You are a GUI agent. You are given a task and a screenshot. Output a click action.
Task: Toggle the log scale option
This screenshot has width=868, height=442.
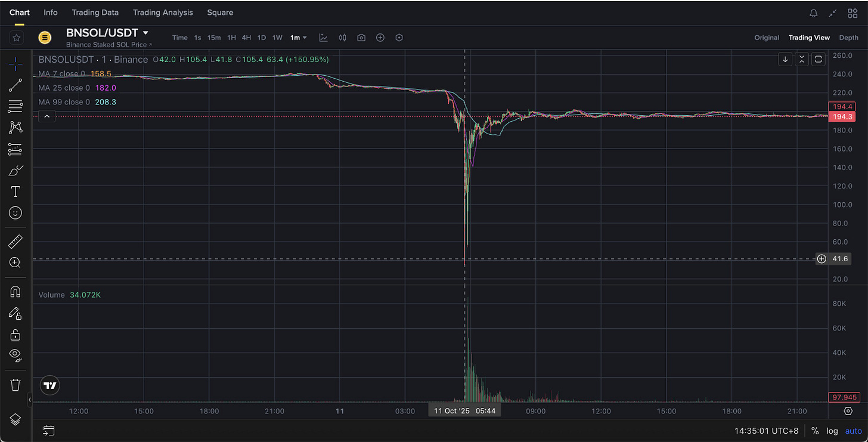click(832, 431)
